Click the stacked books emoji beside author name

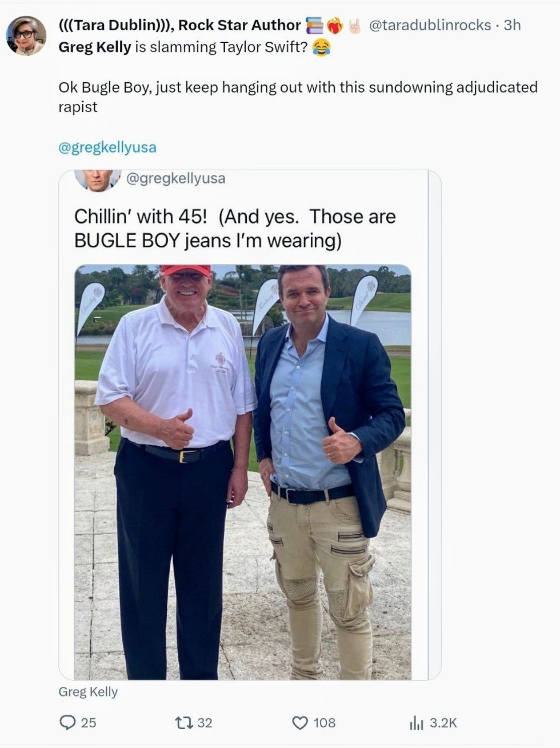(314, 25)
